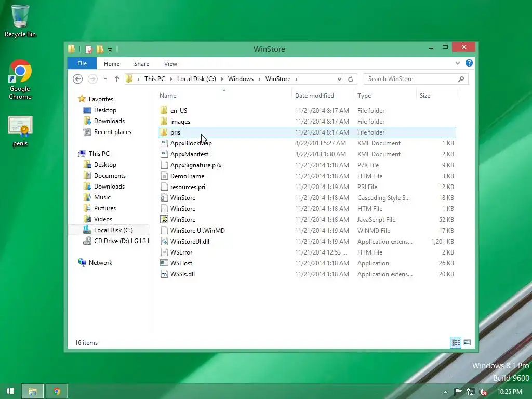Click Windows in the address breadcrumb
The image size is (532, 399).
[241, 79]
